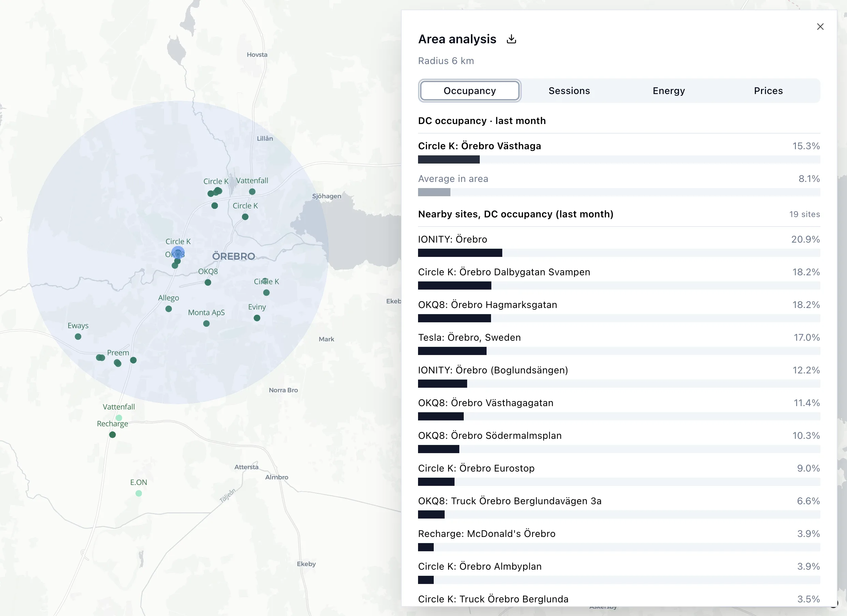This screenshot has width=847, height=616.
Task: Select the Vattenfall marker above Recharge
Action: point(119,418)
